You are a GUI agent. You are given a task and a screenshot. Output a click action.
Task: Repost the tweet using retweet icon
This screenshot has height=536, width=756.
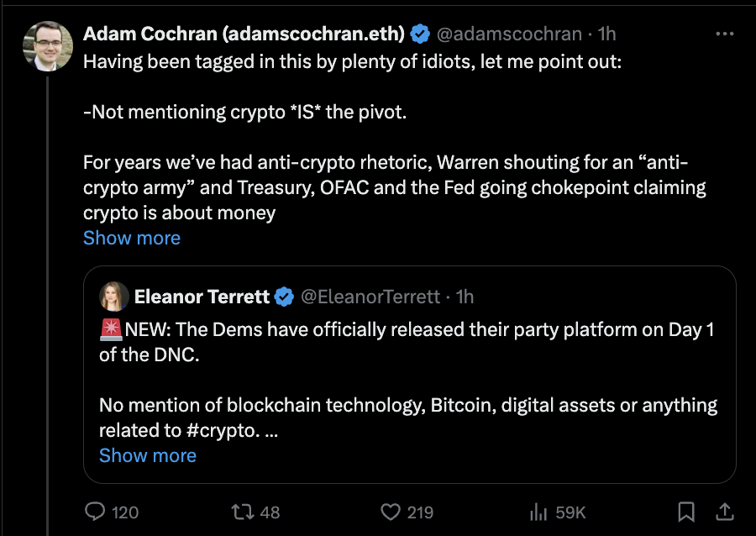pyautogui.click(x=243, y=512)
